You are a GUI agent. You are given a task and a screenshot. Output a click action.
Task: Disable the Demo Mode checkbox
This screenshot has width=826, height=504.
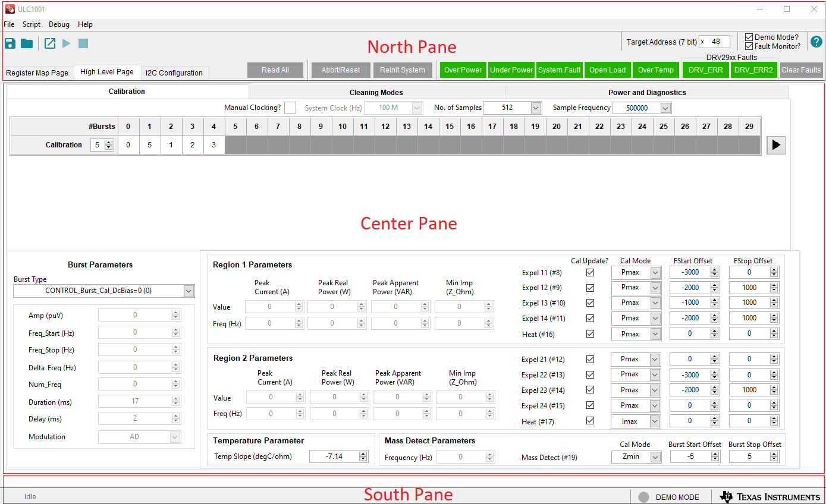(749, 37)
